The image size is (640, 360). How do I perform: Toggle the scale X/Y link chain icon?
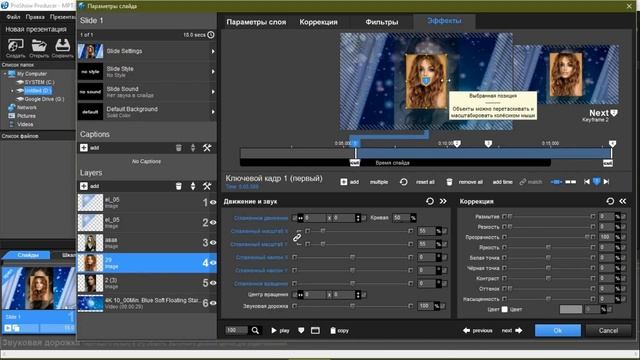tap(297, 238)
